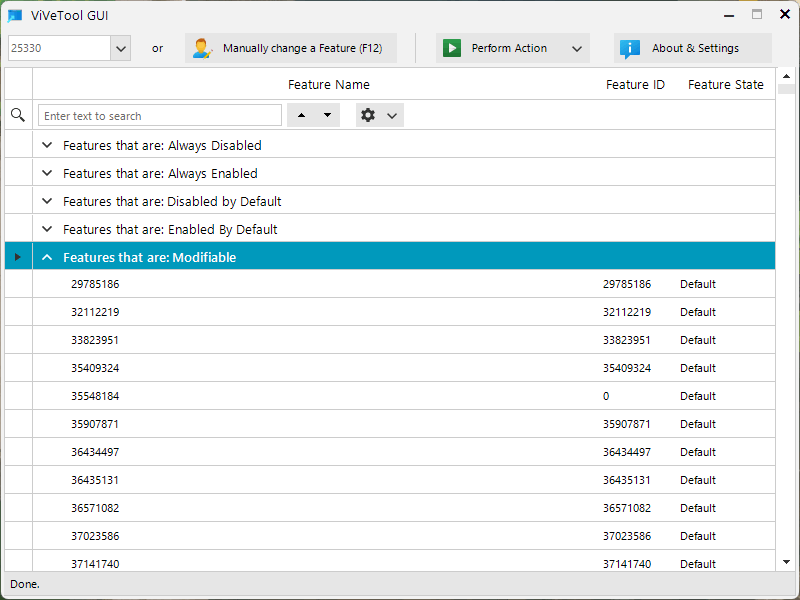
Task: Open the build number dropdown arrow
Action: 121,48
